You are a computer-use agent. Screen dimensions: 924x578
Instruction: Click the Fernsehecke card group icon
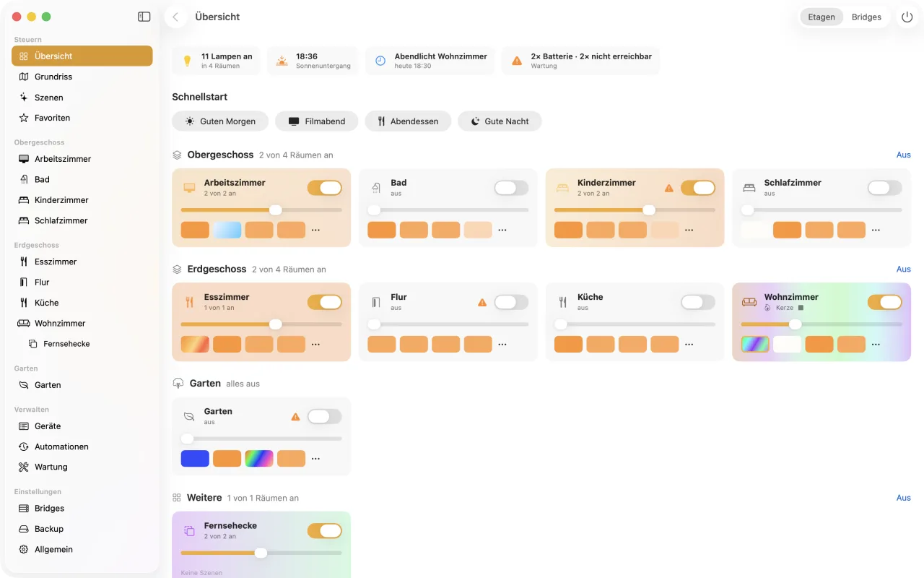189,531
